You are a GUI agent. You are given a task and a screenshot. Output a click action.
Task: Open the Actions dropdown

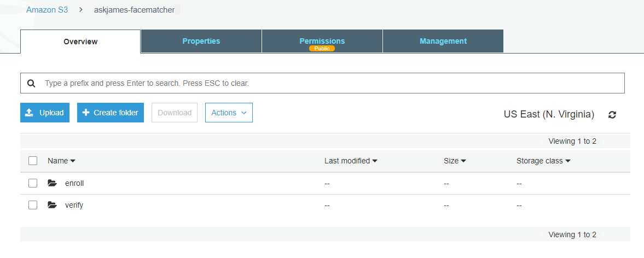pyautogui.click(x=229, y=113)
